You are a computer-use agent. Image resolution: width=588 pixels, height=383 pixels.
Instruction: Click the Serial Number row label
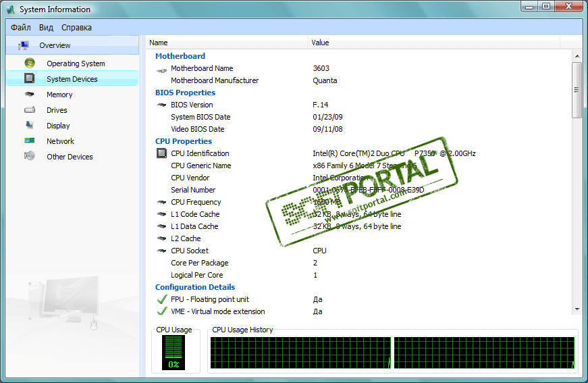(193, 190)
